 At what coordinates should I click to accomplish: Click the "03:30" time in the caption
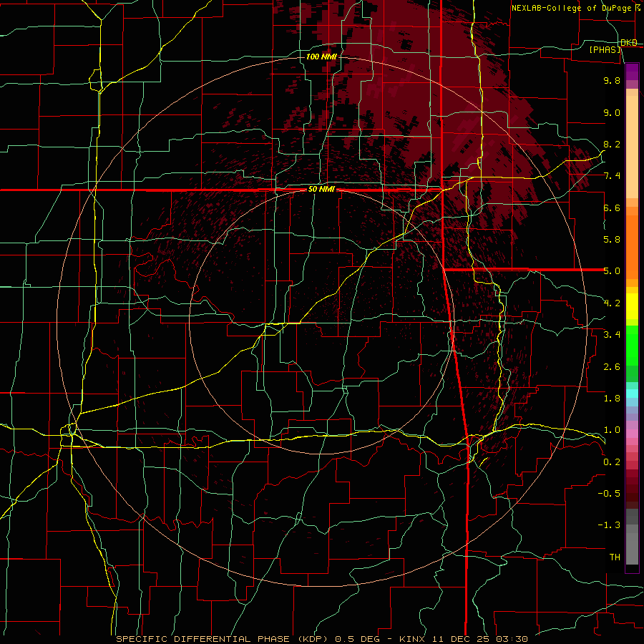click(x=512, y=639)
